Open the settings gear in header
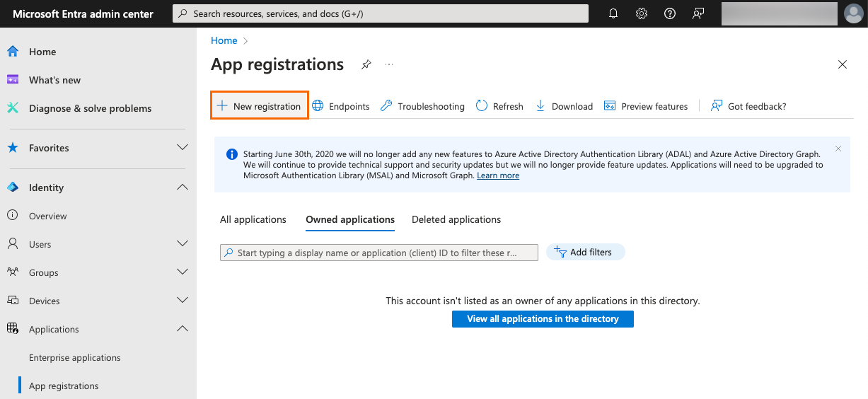 [642, 13]
